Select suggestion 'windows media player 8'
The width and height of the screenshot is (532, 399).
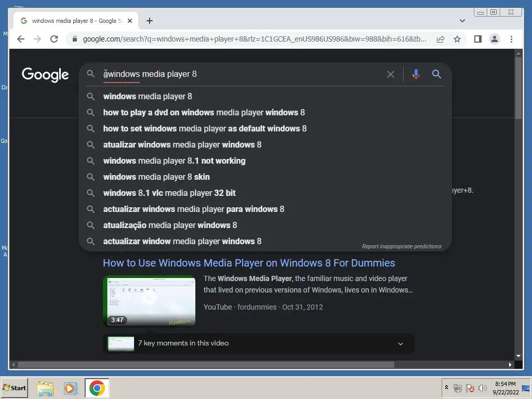pyautogui.click(x=265, y=96)
